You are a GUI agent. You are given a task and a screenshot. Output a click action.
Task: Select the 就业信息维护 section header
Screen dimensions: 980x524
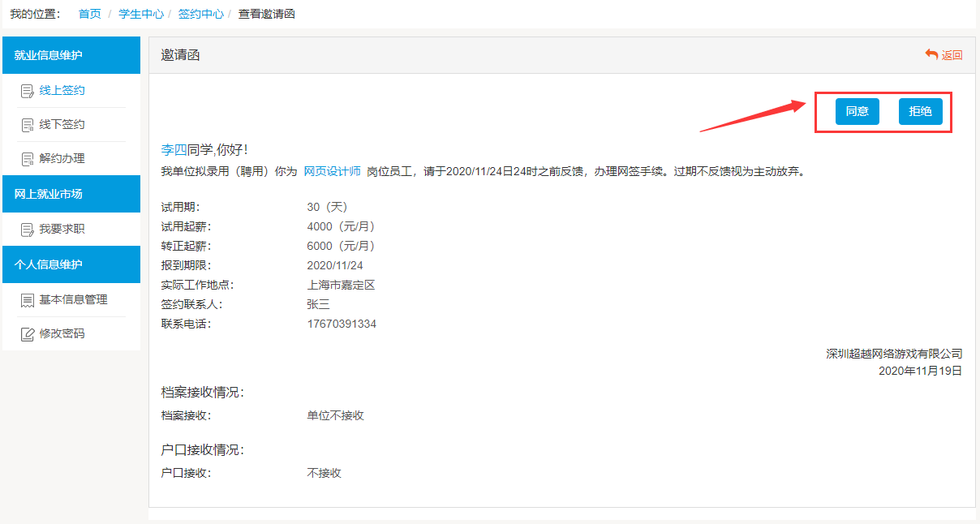coord(71,55)
